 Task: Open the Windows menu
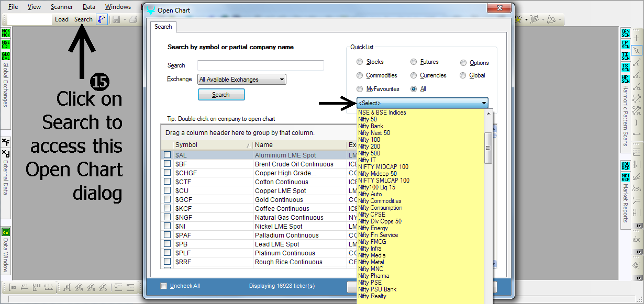[x=118, y=7]
